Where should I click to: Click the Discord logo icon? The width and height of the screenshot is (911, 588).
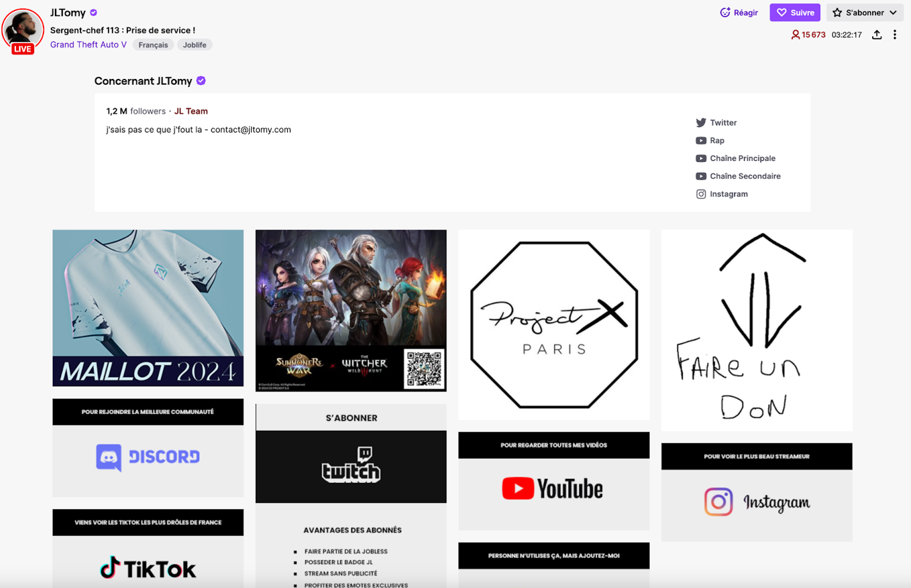[x=109, y=458]
